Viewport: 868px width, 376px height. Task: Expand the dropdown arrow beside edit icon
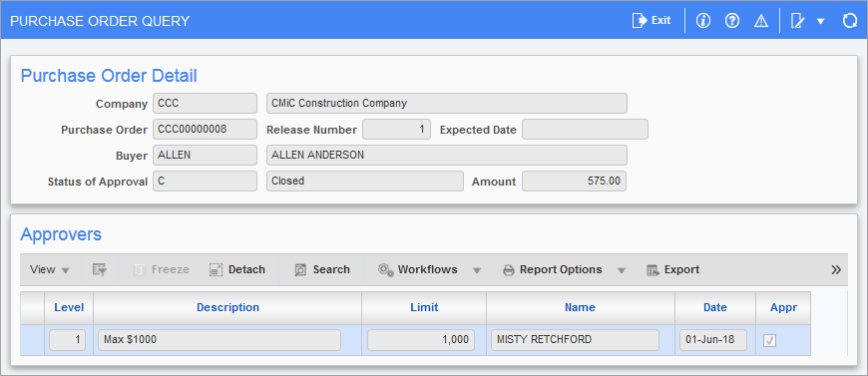pyautogui.click(x=820, y=22)
